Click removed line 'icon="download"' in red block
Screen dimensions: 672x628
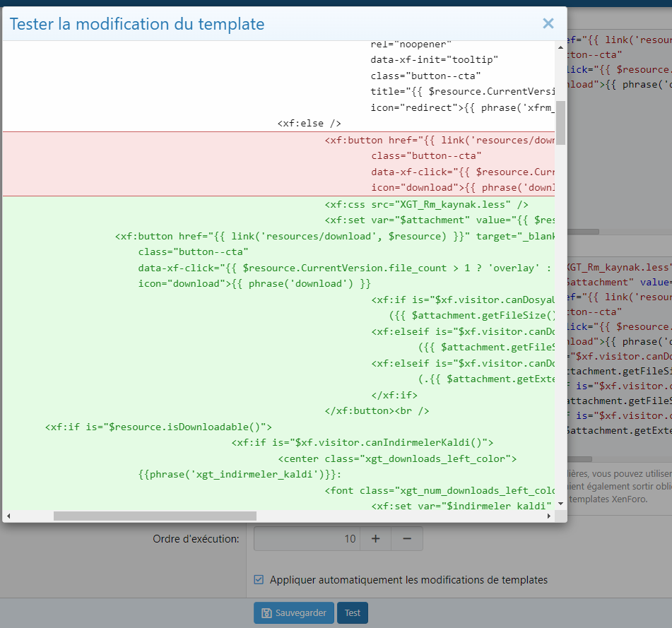(x=463, y=188)
